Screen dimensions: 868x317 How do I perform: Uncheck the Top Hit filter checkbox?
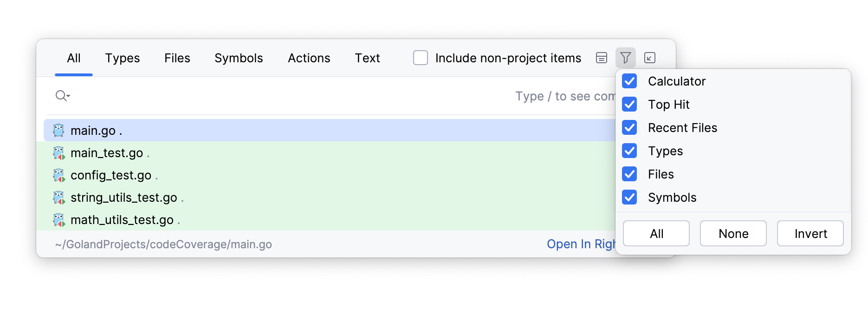tap(629, 104)
